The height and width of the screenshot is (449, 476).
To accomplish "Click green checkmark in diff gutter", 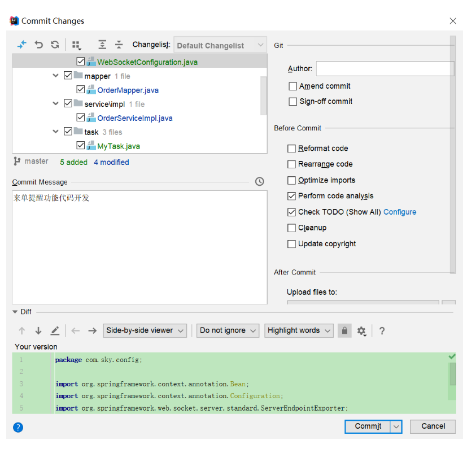I will pos(452,357).
